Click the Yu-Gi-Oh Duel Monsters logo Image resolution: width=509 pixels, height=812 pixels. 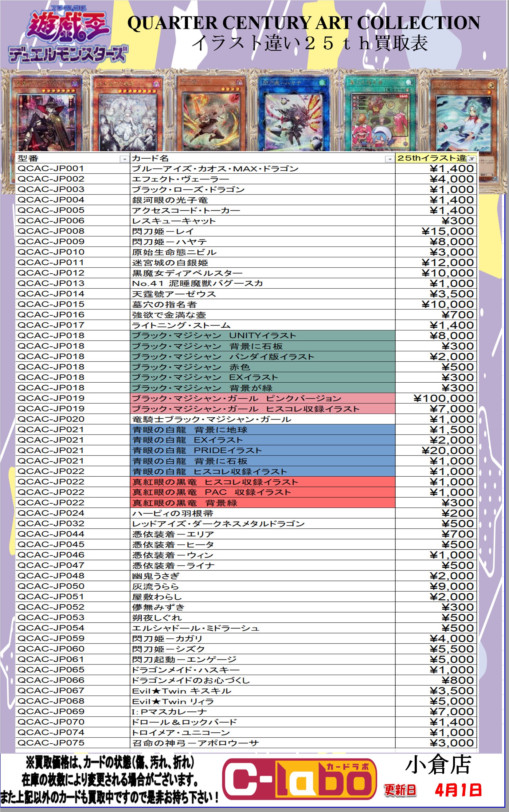[68, 35]
